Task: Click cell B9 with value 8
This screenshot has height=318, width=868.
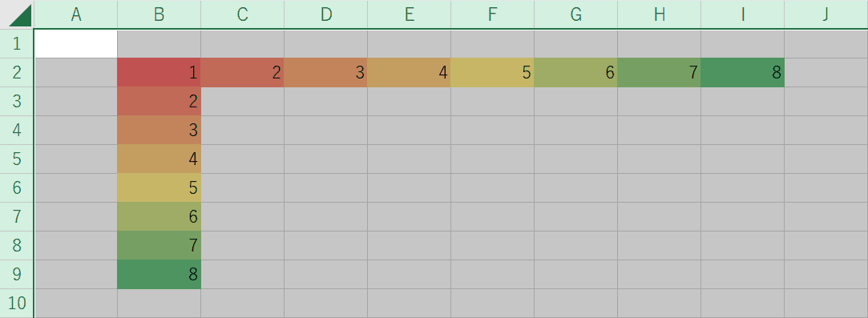Action: (159, 274)
